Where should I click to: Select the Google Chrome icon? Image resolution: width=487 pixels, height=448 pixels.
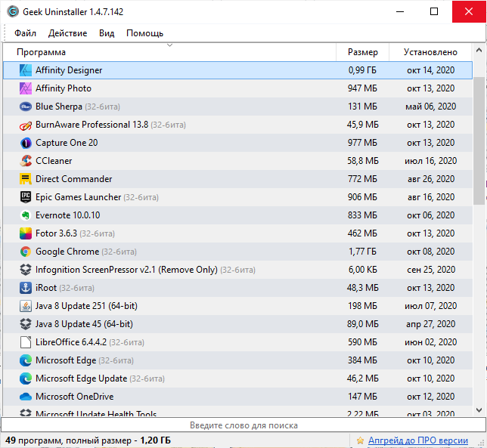click(26, 252)
